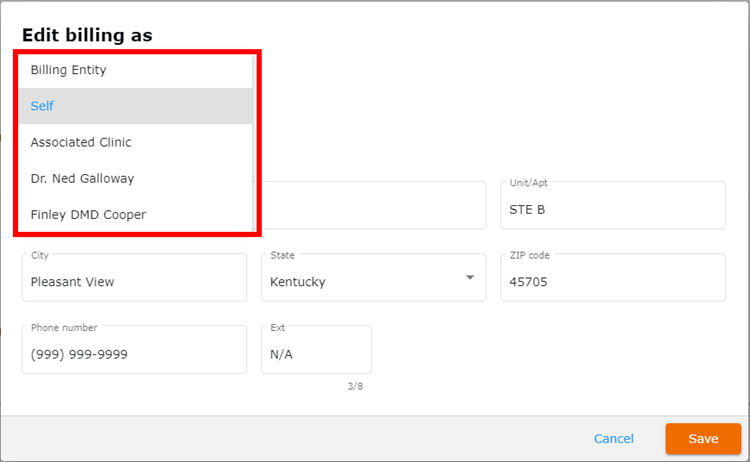Click the 3/8 character counter text
The width and height of the screenshot is (750, 462).
(355, 386)
